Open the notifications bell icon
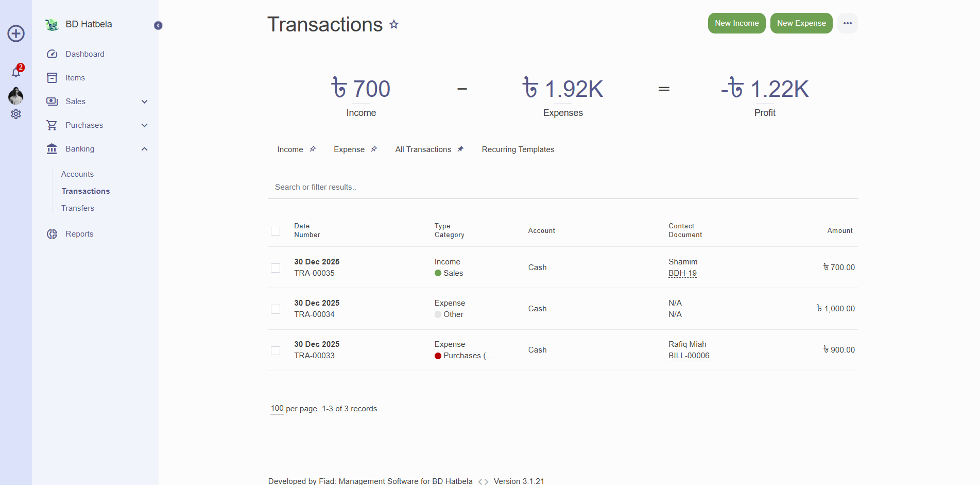 [x=16, y=72]
